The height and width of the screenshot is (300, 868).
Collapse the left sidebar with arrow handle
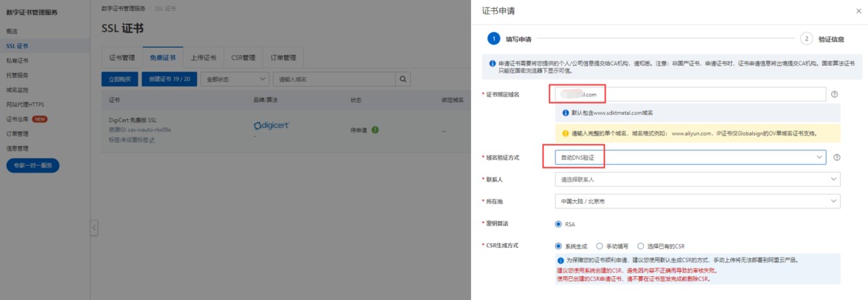[94, 228]
